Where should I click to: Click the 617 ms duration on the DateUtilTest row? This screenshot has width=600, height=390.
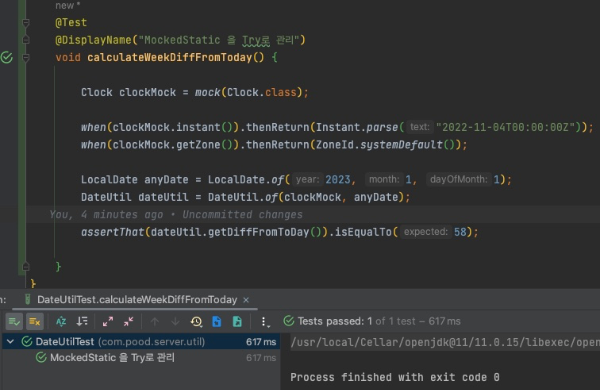click(261, 342)
